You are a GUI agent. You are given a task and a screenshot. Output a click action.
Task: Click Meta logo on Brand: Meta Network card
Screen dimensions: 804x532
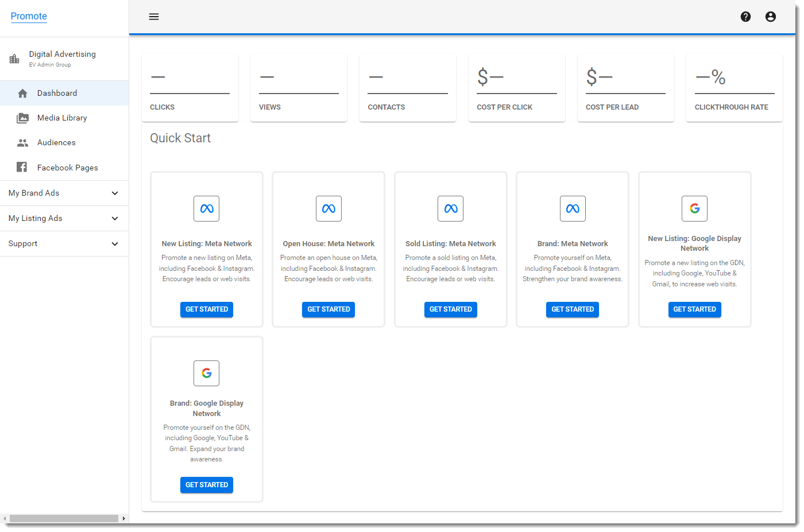573,208
